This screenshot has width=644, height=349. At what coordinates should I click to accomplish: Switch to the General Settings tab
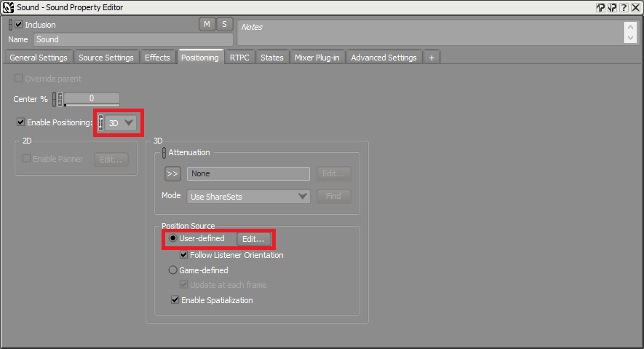pyautogui.click(x=39, y=58)
